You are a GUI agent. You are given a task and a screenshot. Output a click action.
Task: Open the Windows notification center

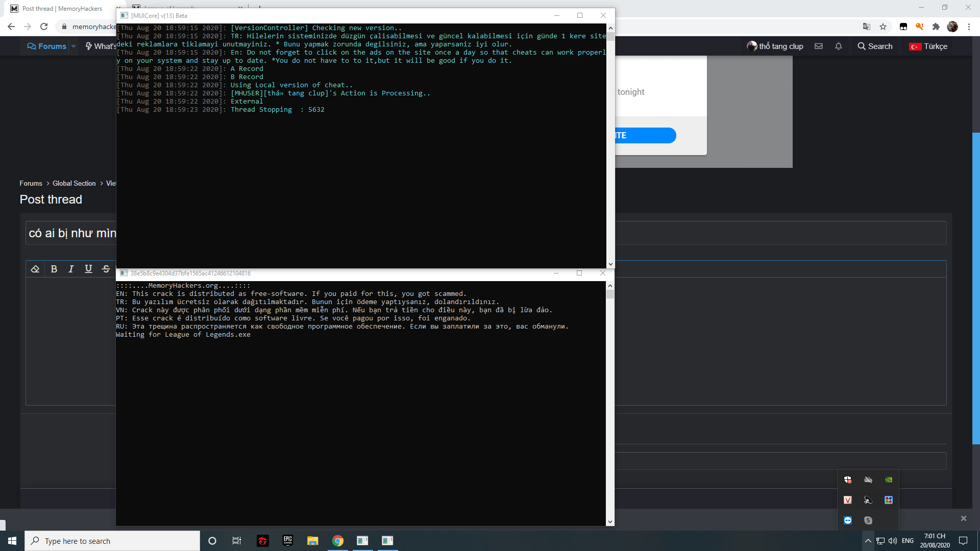(x=963, y=541)
